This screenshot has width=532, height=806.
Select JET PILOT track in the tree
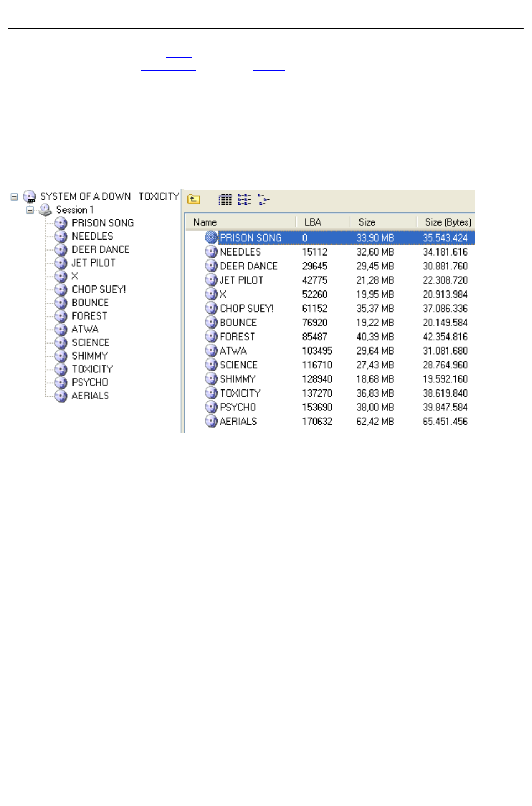[93, 263]
